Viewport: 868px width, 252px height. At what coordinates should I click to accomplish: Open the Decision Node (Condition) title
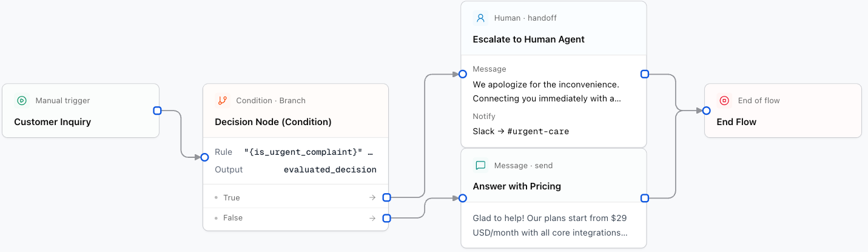pos(273,122)
